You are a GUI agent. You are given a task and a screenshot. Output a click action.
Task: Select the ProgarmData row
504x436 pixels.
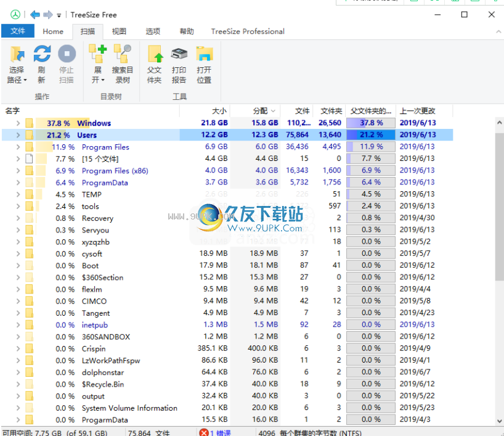(227, 419)
